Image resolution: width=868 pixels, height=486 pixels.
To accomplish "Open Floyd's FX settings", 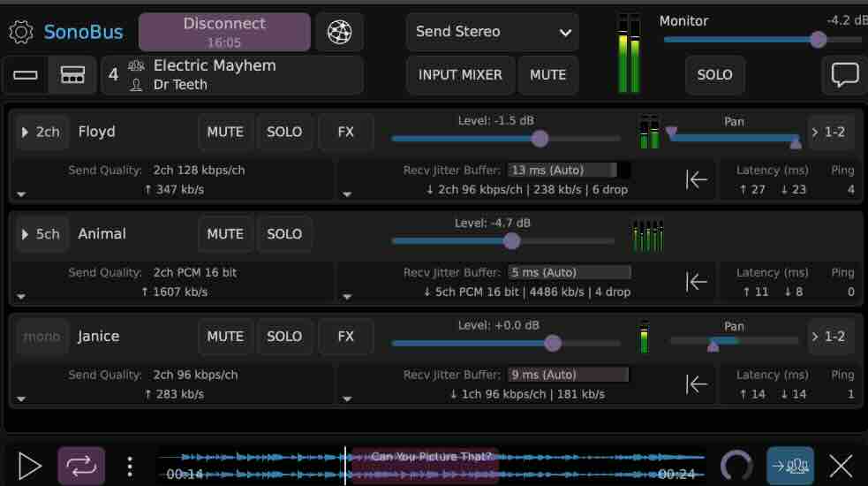I will point(345,132).
